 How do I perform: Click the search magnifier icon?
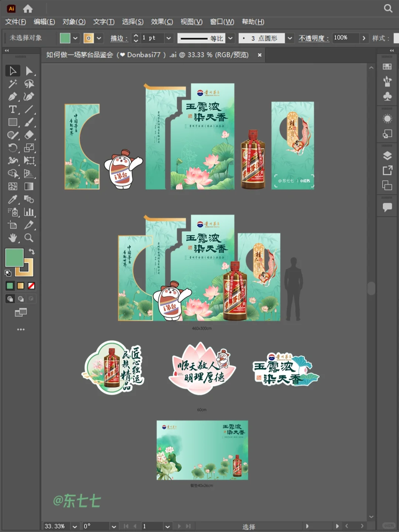pyautogui.click(x=388, y=8)
